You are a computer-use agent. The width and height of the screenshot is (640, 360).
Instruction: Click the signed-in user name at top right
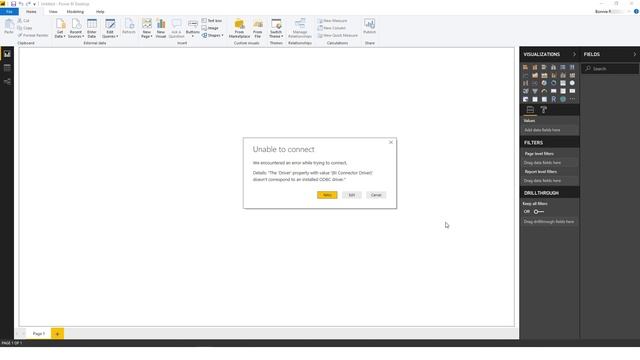[x=609, y=11]
